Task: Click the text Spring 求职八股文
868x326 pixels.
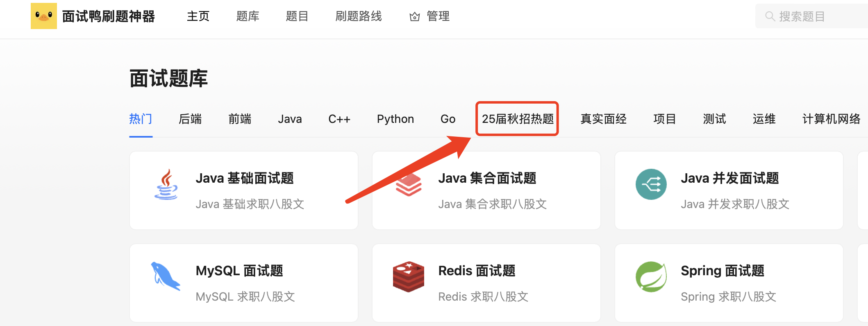Action: tap(729, 297)
